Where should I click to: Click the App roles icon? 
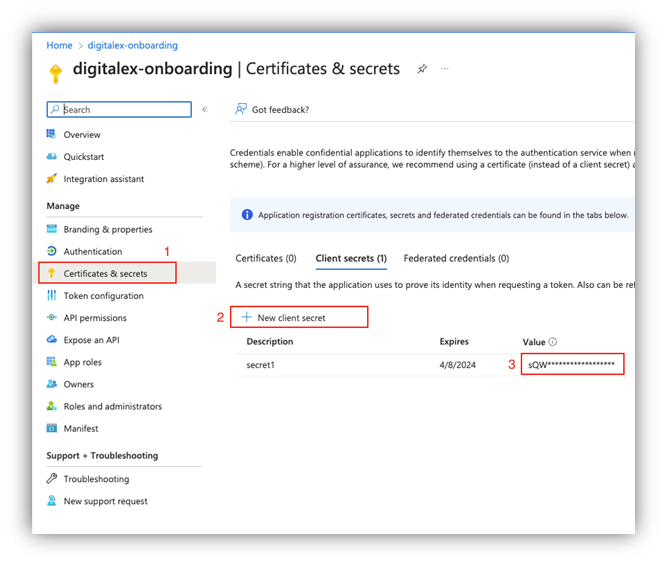52,362
